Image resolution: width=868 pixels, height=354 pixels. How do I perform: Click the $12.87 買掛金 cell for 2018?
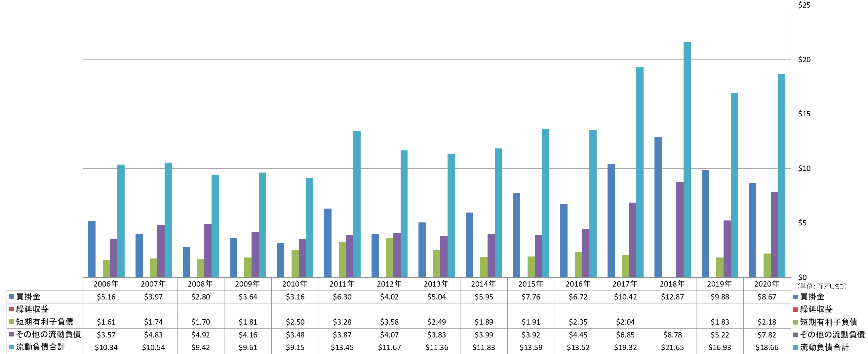(672, 297)
